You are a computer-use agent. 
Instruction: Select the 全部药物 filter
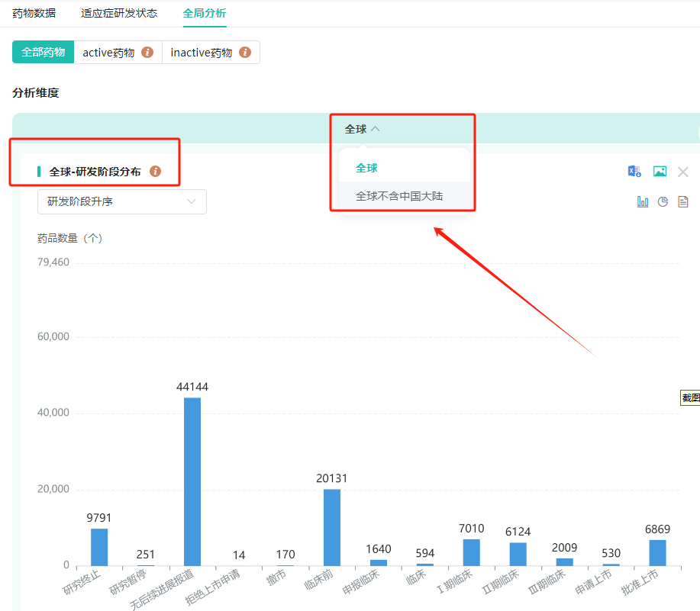coord(44,53)
